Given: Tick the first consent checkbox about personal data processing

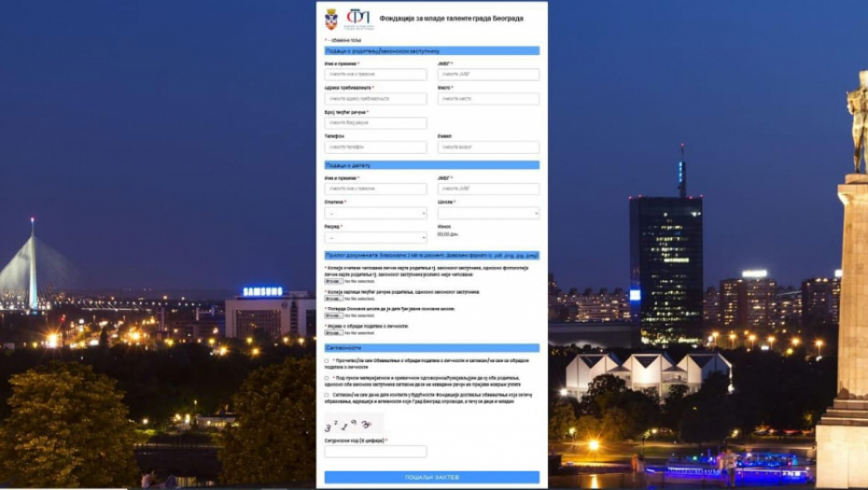Looking at the screenshot, I should tap(327, 360).
